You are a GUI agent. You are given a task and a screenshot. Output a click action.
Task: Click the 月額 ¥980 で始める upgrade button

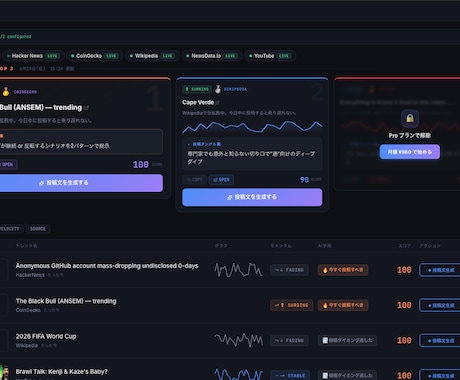[x=410, y=152]
